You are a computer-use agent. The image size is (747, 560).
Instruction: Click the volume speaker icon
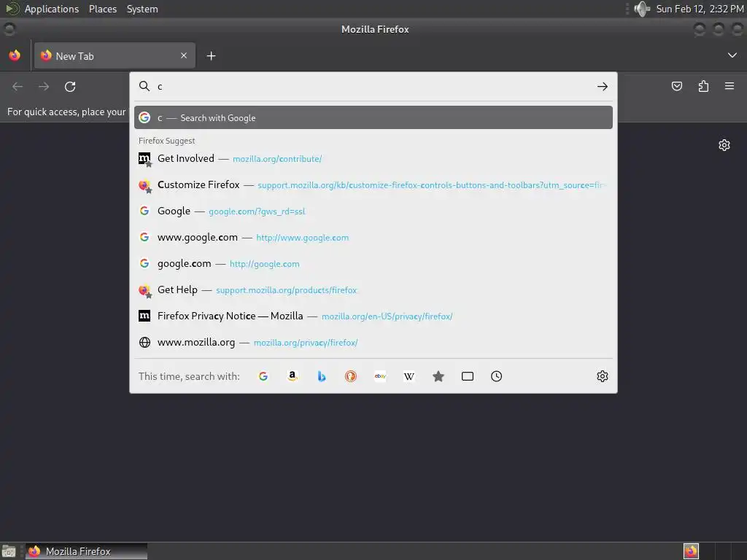click(642, 9)
